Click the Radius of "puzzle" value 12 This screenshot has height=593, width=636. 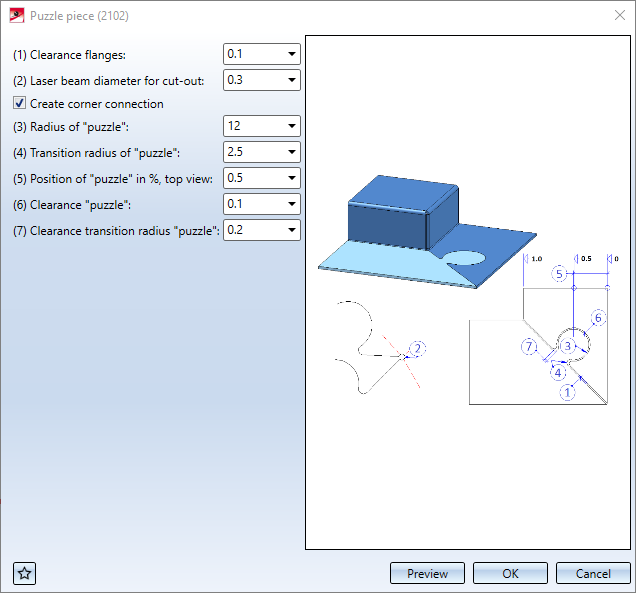pos(252,126)
